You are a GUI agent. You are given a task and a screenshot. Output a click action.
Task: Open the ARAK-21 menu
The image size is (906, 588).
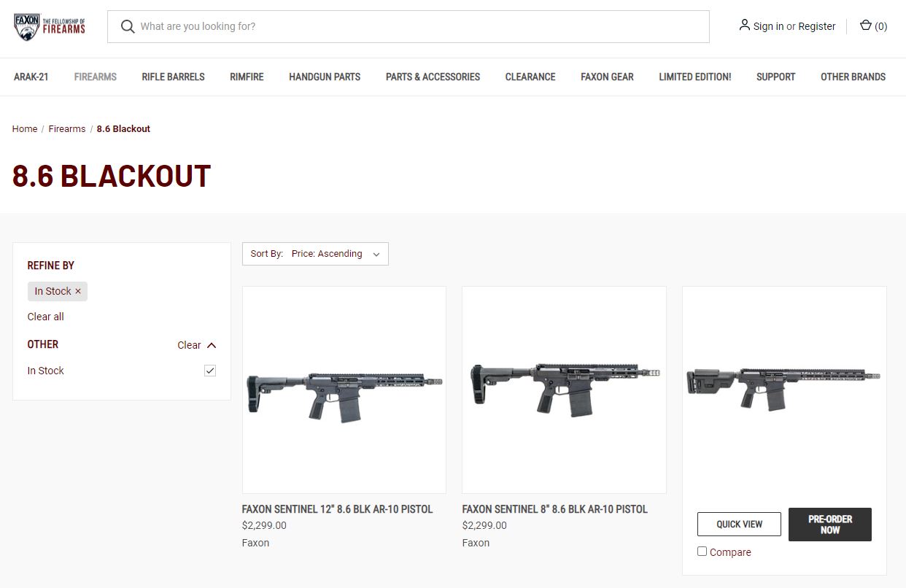(x=31, y=77)
